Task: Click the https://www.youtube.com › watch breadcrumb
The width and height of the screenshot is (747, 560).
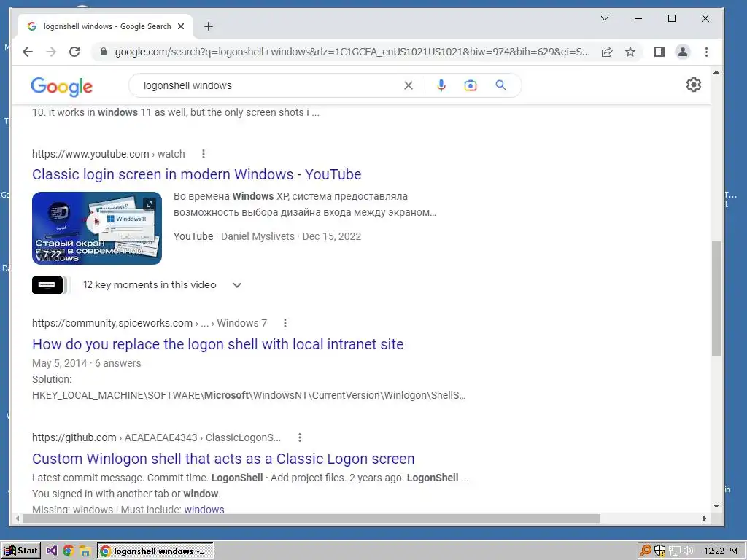Action: [108, 154]
